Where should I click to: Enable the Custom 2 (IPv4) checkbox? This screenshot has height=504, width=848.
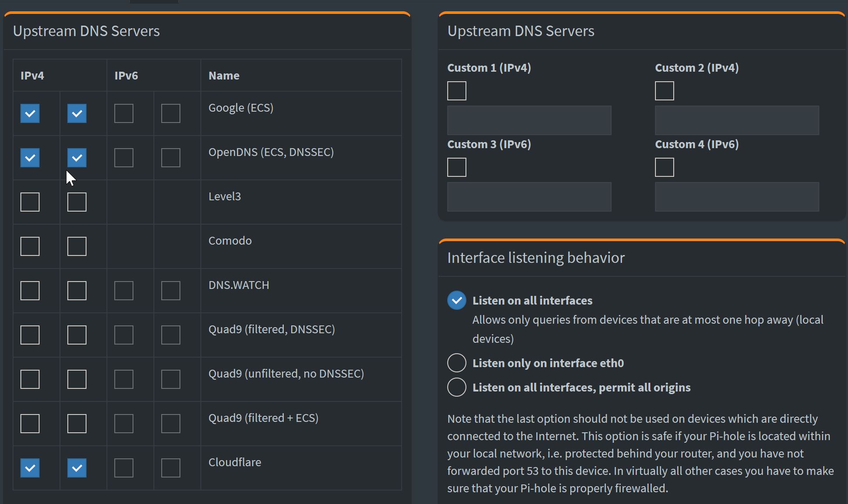pyautogui.click(x=665, y=91)
